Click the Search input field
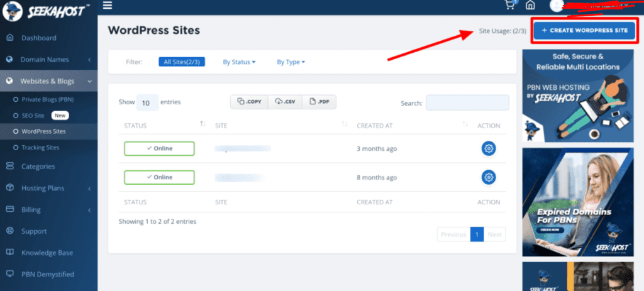This screenshot has height=291, width=644. 467,102
